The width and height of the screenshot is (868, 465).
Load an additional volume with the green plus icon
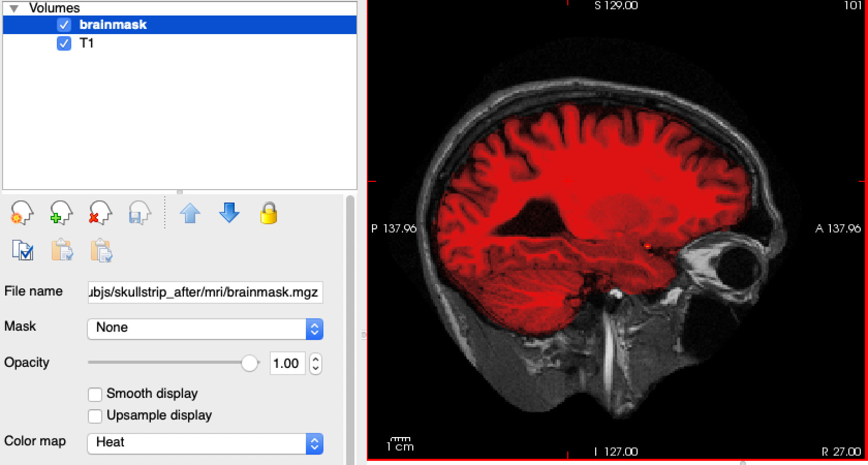pos(59,213)
